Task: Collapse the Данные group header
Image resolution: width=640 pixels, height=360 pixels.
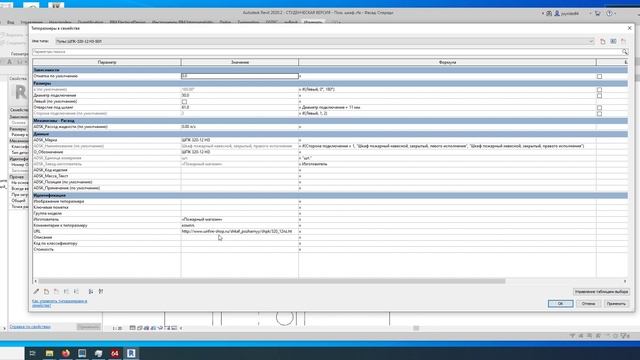Action: pos(330,133)
